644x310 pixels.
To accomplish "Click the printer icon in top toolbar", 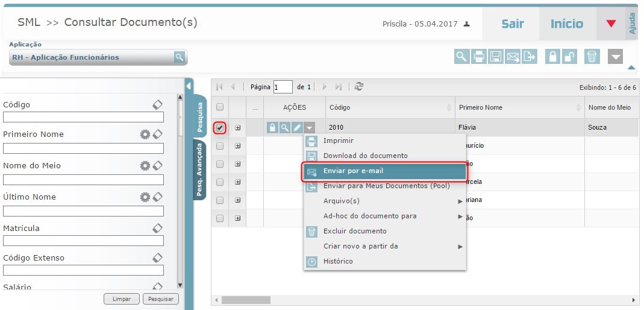I will [x=478, y=57].
